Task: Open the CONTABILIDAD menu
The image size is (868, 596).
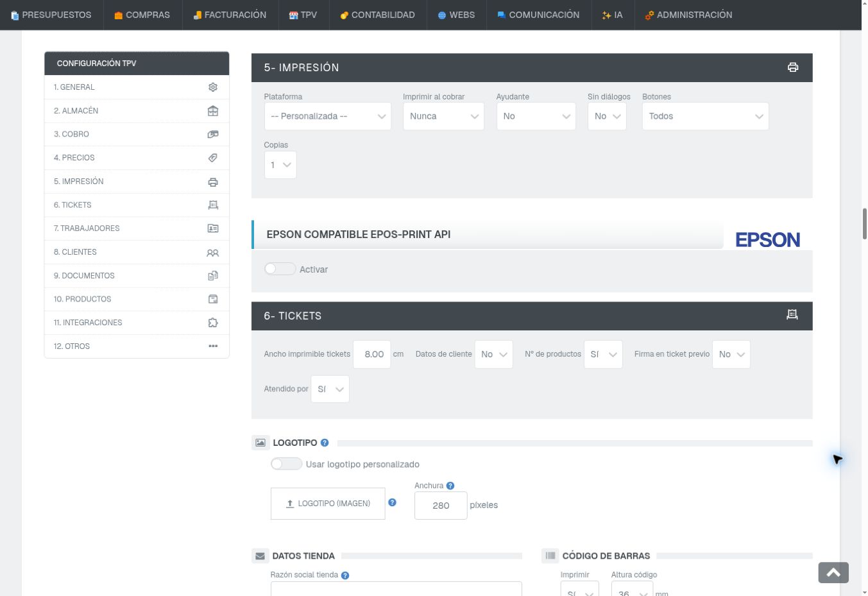Action: [378, 15]
